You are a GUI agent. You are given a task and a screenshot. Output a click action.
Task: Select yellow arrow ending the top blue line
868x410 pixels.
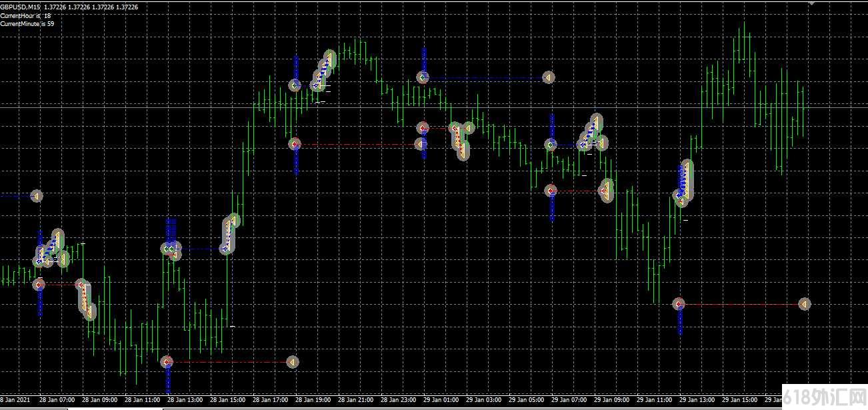click(x=548, y=78)
